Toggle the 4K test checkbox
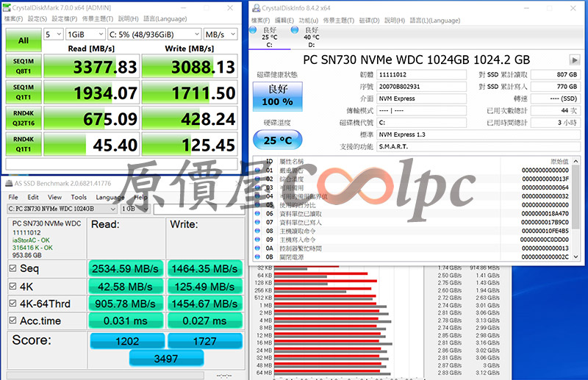 [12, 286]
